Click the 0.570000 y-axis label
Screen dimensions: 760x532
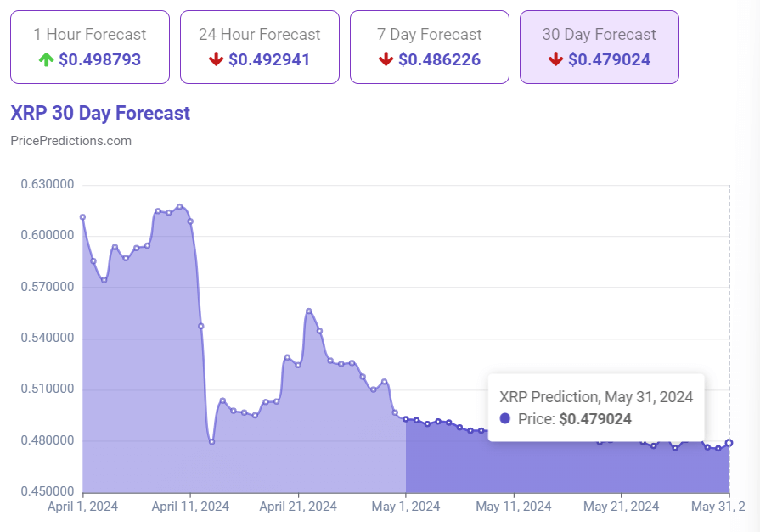tap(48, 287)
